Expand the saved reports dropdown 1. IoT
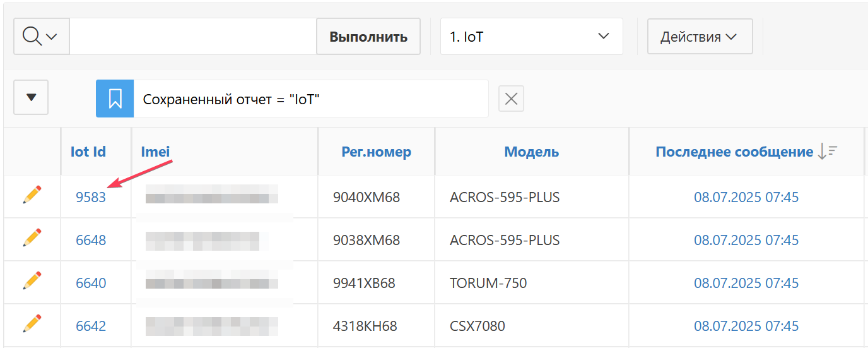Viewport: 868px width, 348px height. coord(531,37)
